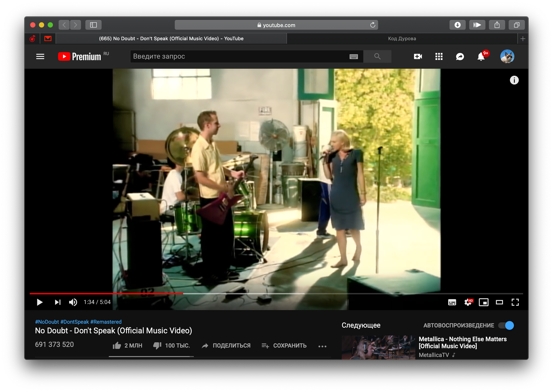Seek on the red video progress bar
The height and width of the screenshot is (392, 553).
(x=106, y=293)
